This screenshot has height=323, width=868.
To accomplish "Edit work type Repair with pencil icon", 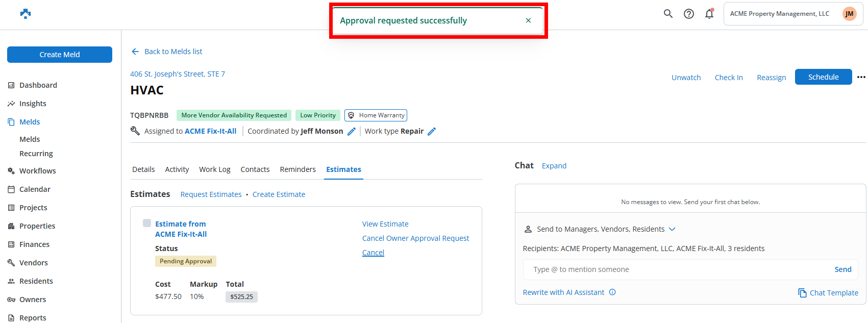I will click(x=432, y=132).
